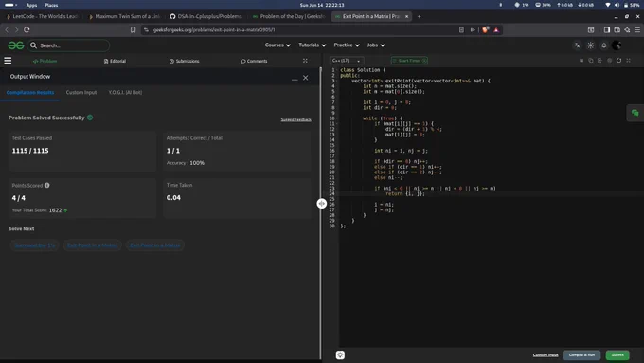This screenshot has width=644, height=363.
Task: Go back in browser history
Action: (x=7, y=29)
